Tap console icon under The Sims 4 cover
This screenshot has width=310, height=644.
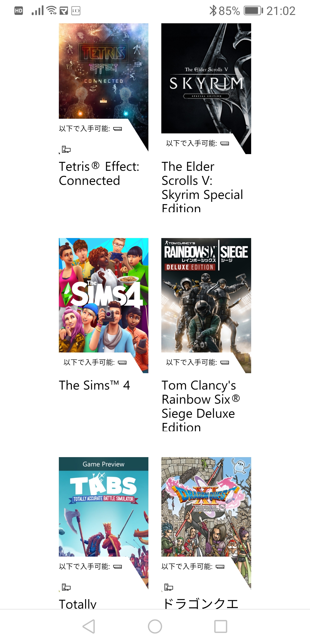click(122, 363)
